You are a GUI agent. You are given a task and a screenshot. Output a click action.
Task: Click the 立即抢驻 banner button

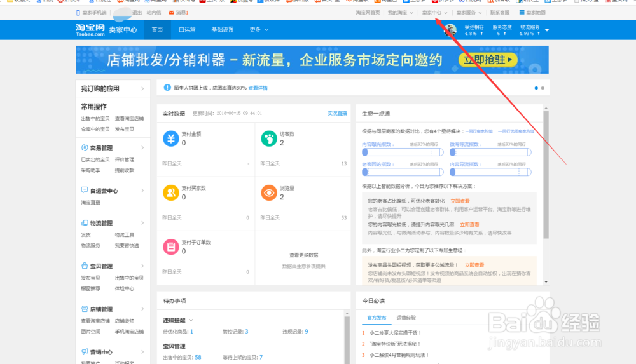coord(488,60)
